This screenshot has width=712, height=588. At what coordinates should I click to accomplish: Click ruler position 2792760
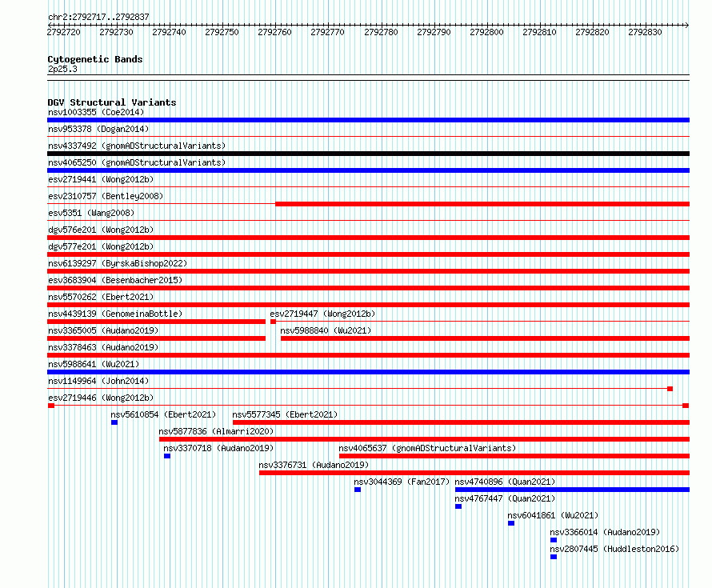[x=274, y=32]
